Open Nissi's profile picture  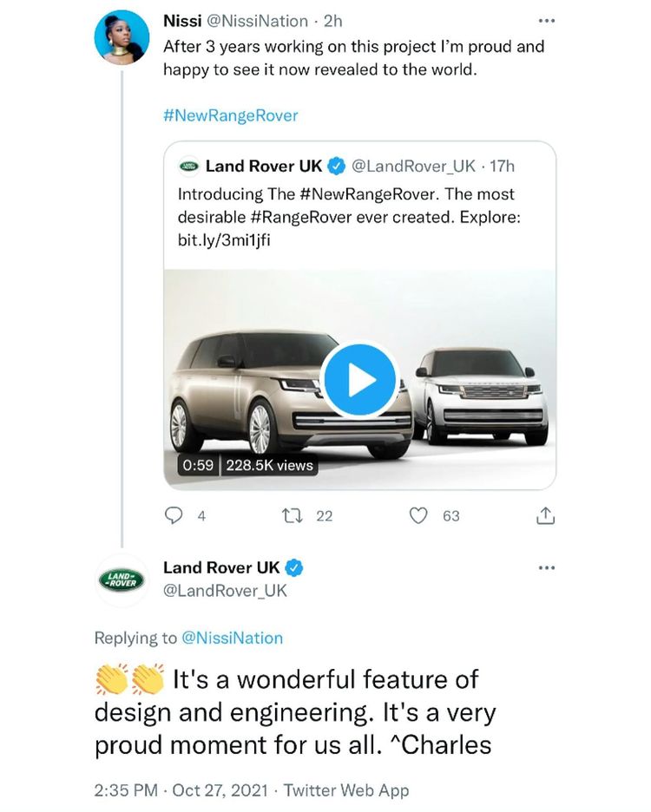122,35
